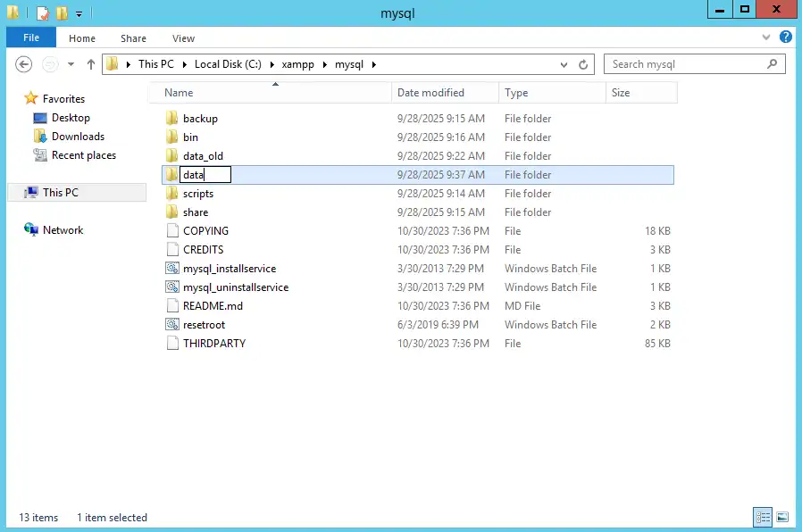Expand the ribbon using the chevron arrow
The image size is (802, 532).
pyautogui.click(x=766, y=37)
